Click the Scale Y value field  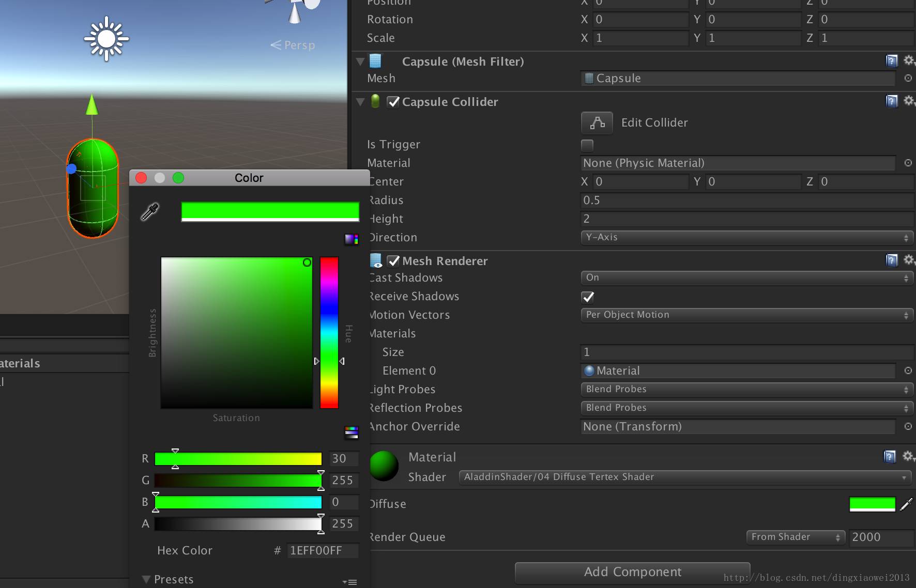(x=754, y=38)
